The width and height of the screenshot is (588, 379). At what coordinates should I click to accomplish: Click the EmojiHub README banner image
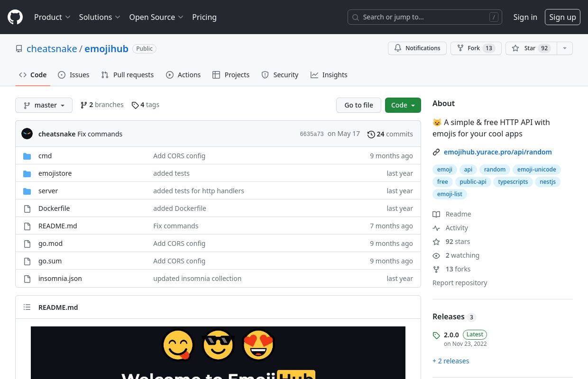(218, 352)
